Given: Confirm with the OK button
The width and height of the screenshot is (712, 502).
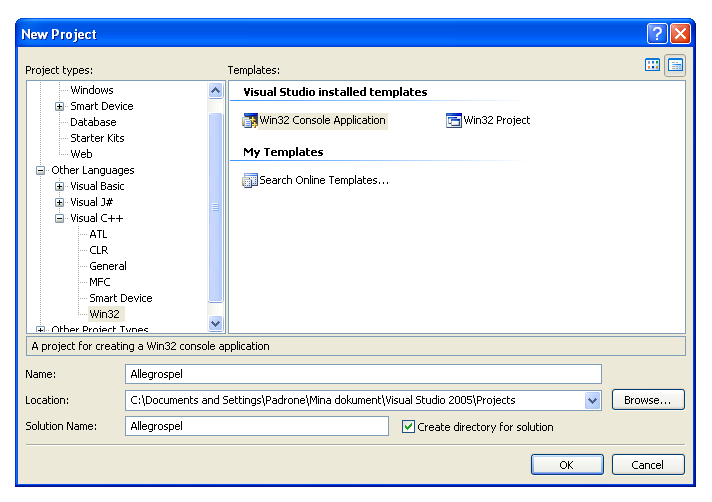Looking at the screenshot, I should pos(567,465).
